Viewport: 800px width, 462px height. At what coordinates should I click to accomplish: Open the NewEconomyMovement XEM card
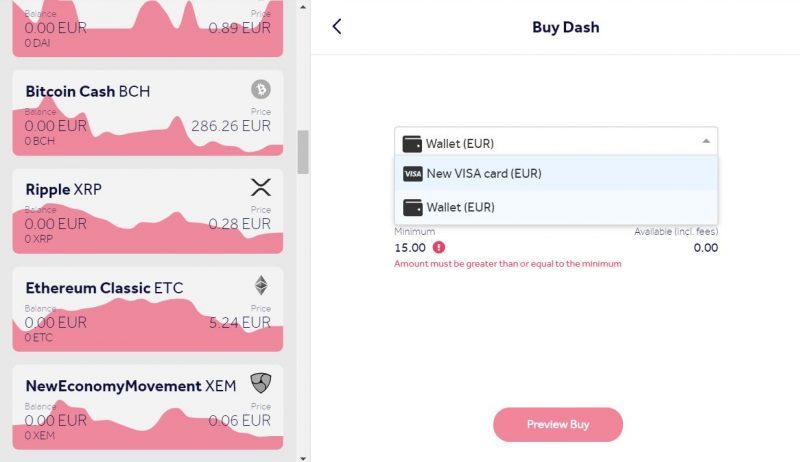coord(147,407)
